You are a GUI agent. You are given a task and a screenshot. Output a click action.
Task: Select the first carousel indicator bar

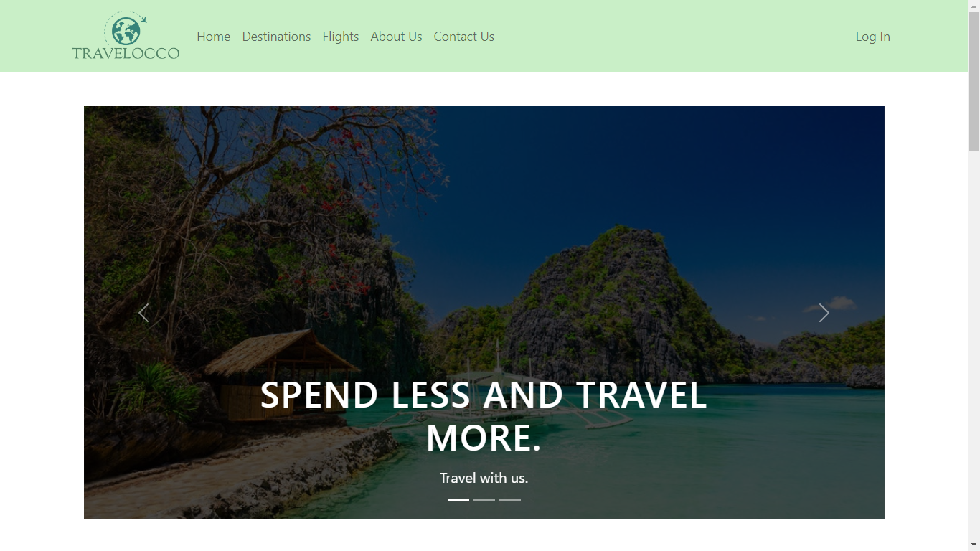[x=458, y=499]
